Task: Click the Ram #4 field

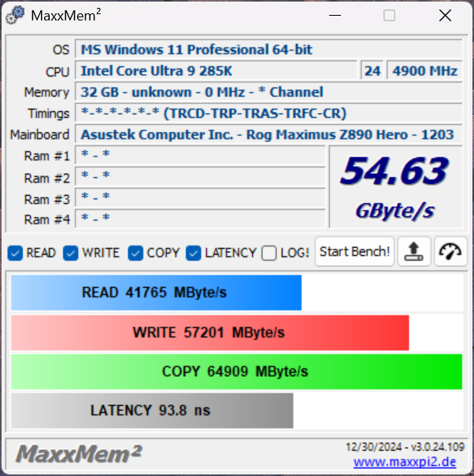Action: coord(201,219)
